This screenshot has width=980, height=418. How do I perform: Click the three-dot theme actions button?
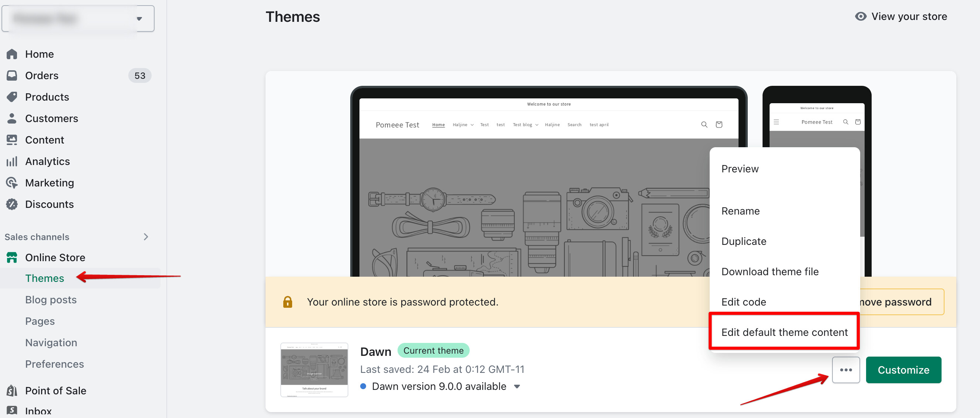tap(845, 370)
